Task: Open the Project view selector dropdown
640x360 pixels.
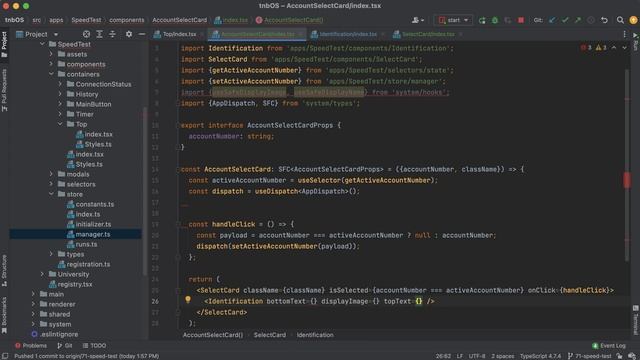Action: pyautogui.click(x=37, y=34)
